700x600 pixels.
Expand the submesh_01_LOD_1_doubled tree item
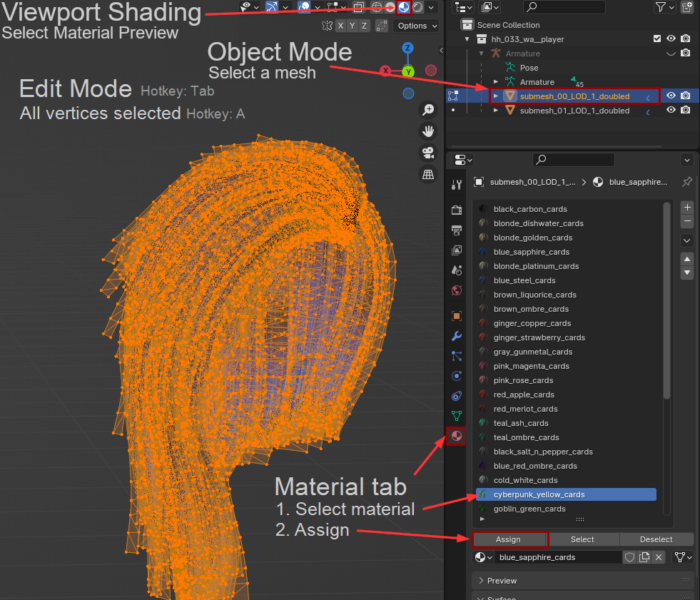(496, 111)
